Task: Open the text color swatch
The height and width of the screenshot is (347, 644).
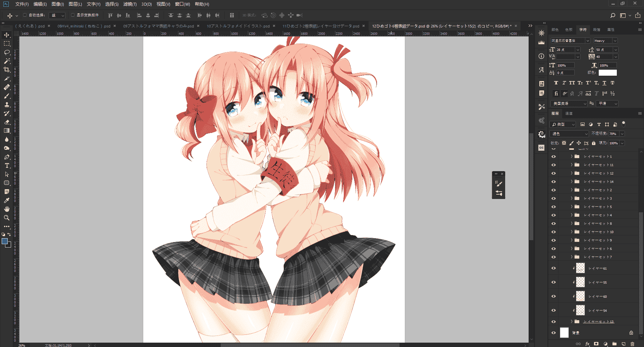Action: click(x=607, y=73)
